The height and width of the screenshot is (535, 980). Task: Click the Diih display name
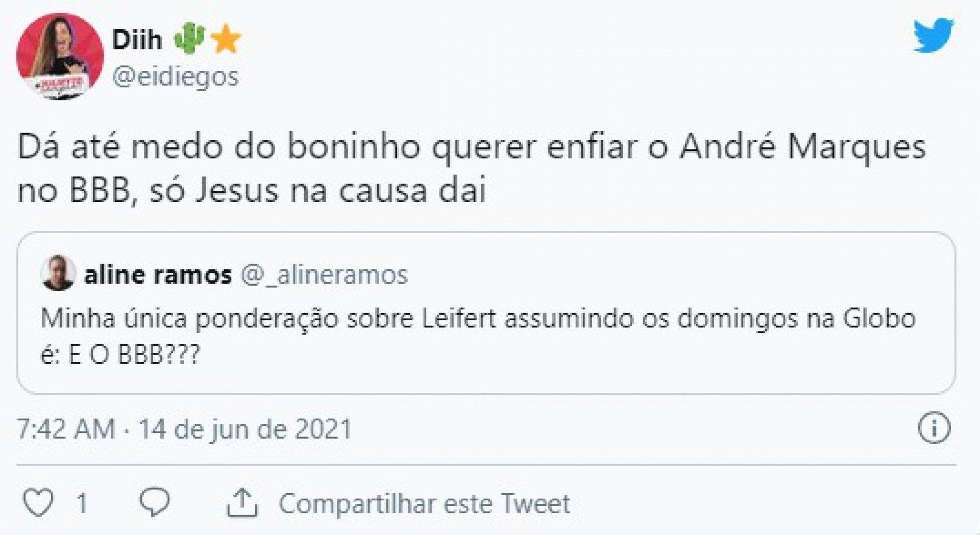click(x=137, y=39)
